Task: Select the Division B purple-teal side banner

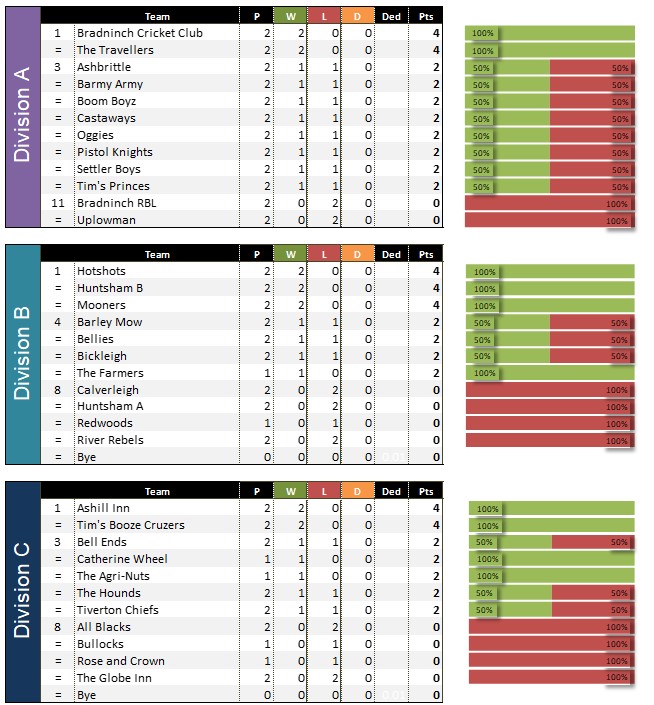Action: [x=22, y=353]
